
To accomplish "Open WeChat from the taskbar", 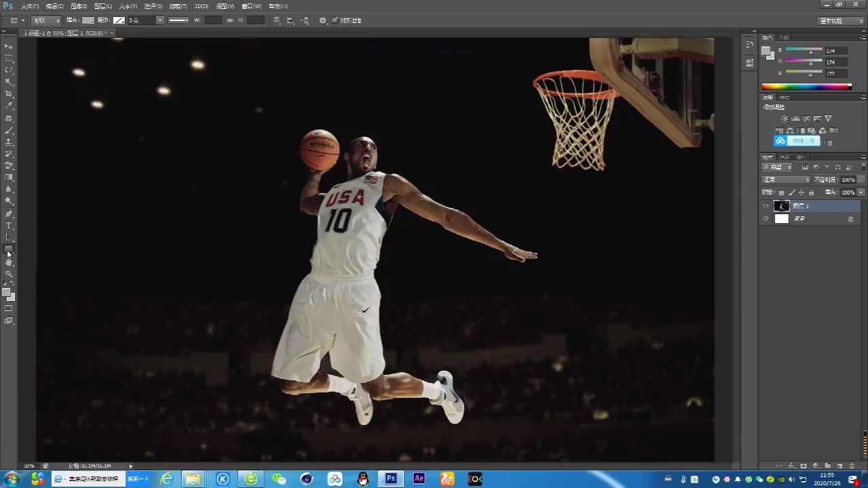I will click(279, 479).
